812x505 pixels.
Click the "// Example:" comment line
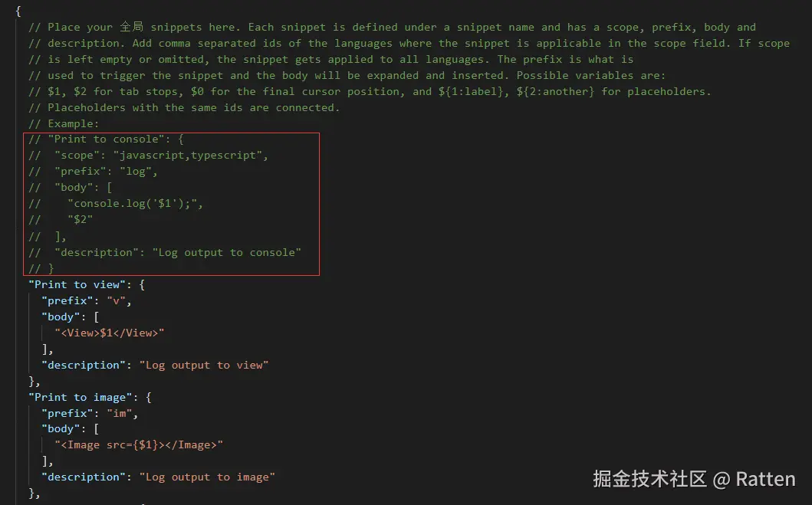(x=65, y=123)
